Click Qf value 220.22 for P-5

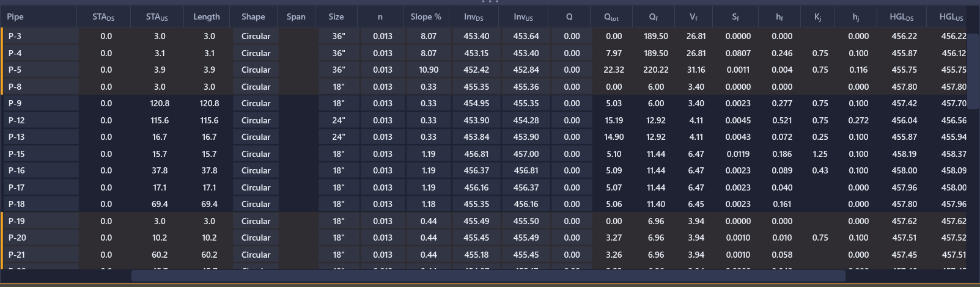click(655, 70)
